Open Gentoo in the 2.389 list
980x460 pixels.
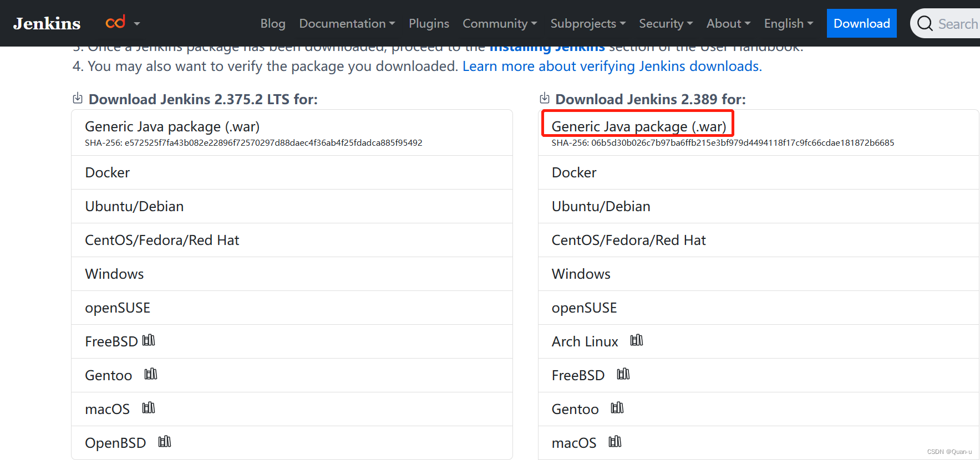(x=575, y=409)
